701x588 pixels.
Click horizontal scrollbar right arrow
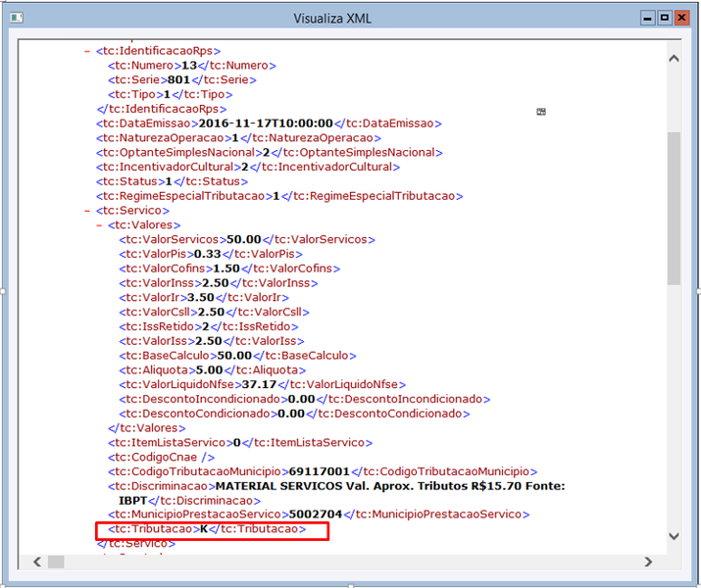pyautogui.click(x=648, y=562)
